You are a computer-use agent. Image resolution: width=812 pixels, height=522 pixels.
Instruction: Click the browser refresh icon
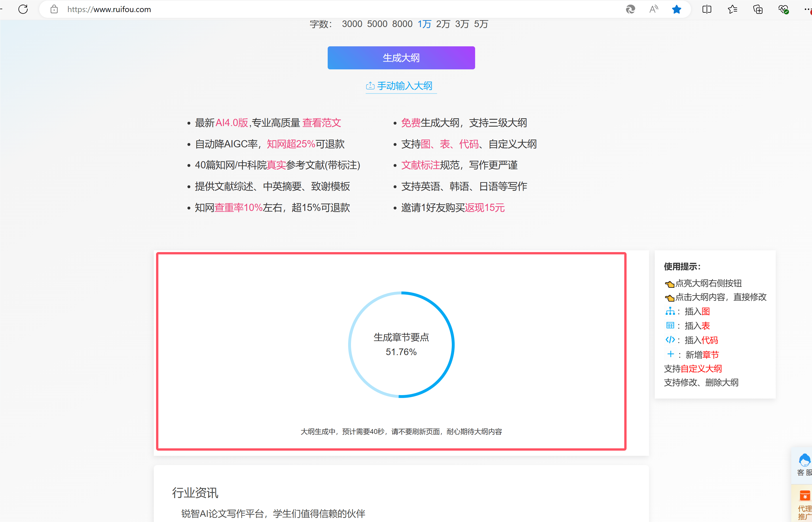[x=23, y=9]
